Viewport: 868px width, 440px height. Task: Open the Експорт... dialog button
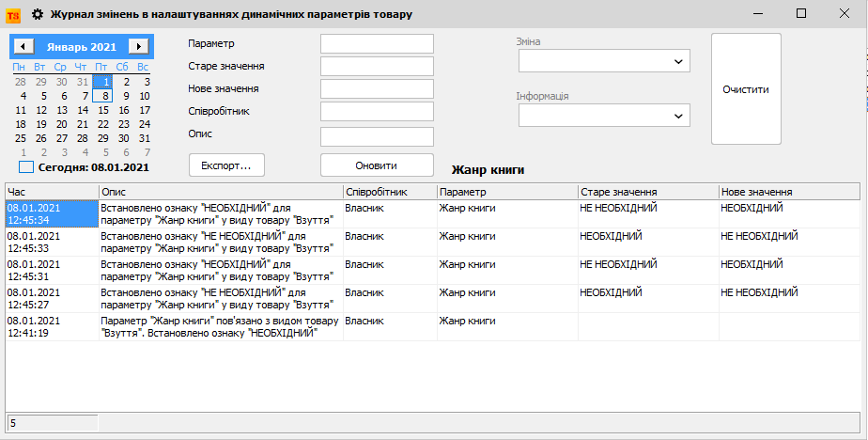pos(226,165)
